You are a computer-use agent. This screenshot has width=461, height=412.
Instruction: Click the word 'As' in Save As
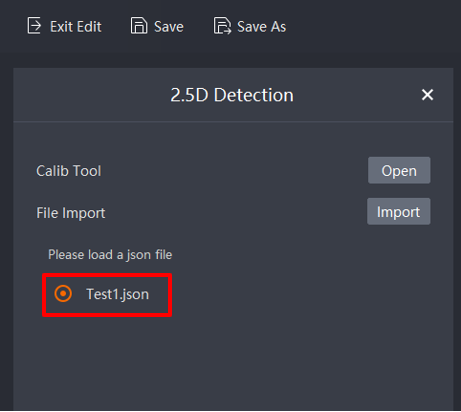(x=278, y=27)
